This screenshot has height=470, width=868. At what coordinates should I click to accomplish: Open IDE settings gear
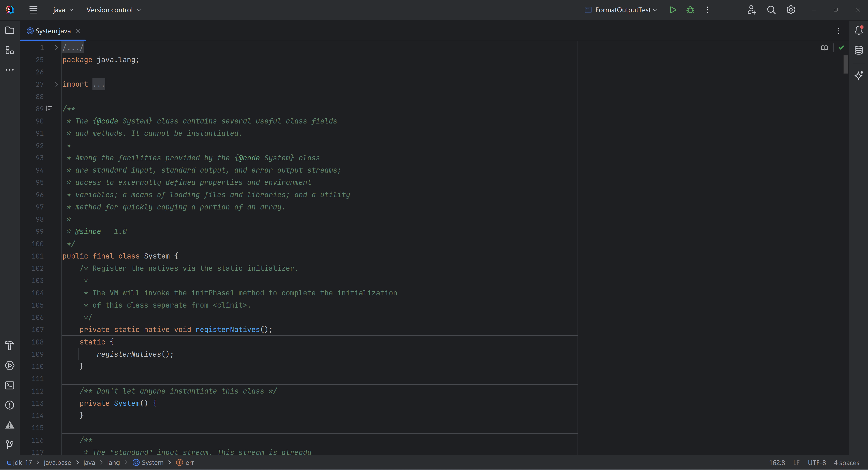click(x=791, y=10)
